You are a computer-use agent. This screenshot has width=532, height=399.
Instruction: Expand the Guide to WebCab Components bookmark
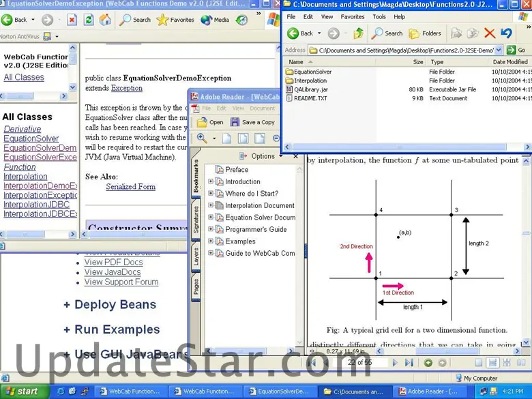point(211,253)
